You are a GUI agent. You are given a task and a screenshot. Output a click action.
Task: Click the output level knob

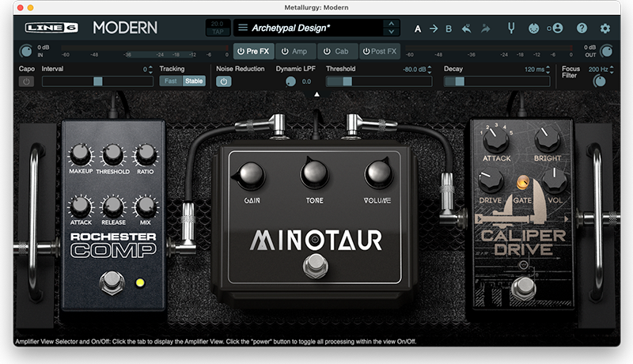pos(606,51)
